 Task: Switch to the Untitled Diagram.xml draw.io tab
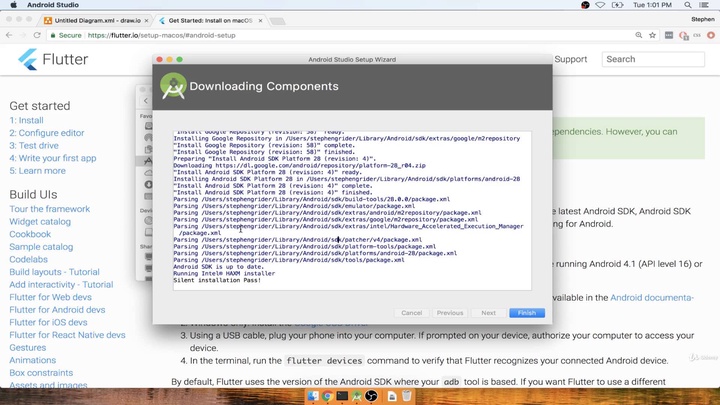(95, 20)
